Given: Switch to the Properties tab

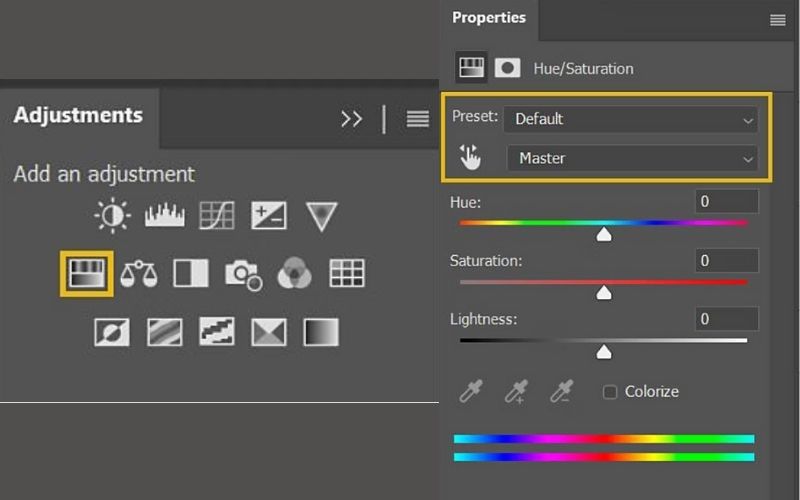Looking at the screenshot, I should [489, 18].
